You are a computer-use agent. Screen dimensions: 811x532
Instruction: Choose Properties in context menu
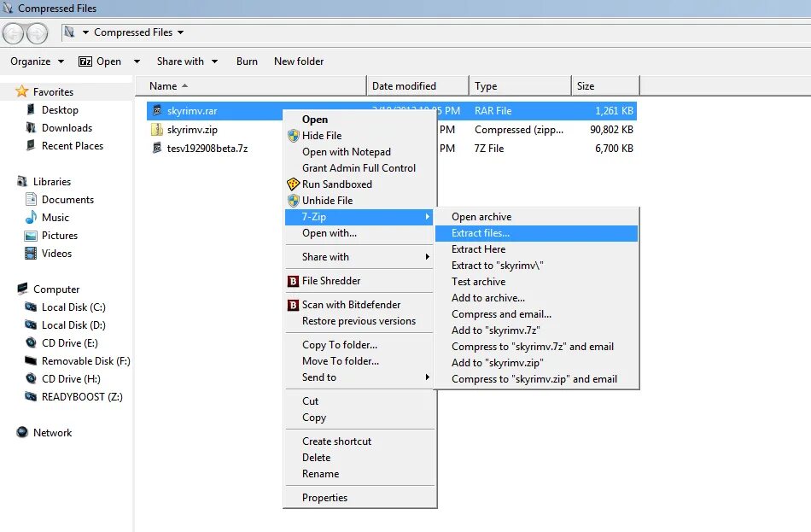click(360, 498)
